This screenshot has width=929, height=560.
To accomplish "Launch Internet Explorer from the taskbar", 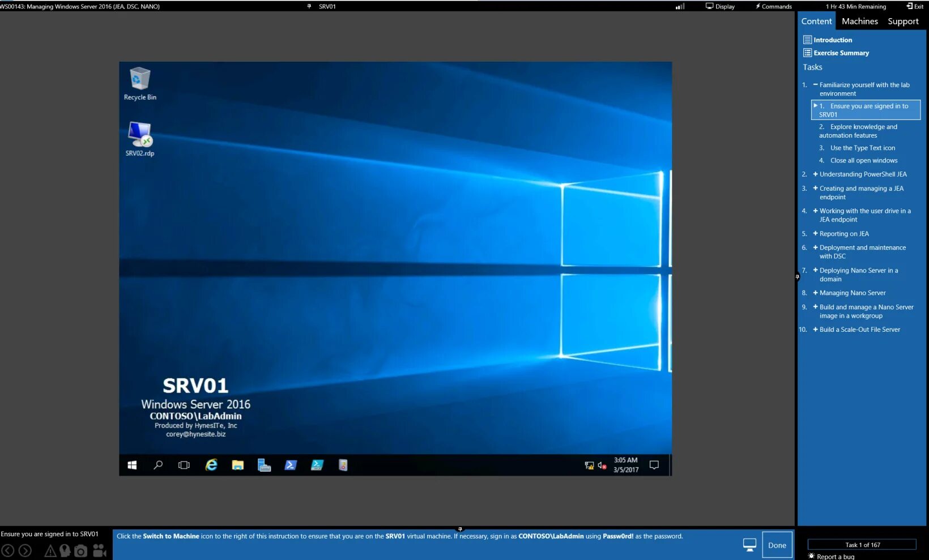I will click(211, 465).
